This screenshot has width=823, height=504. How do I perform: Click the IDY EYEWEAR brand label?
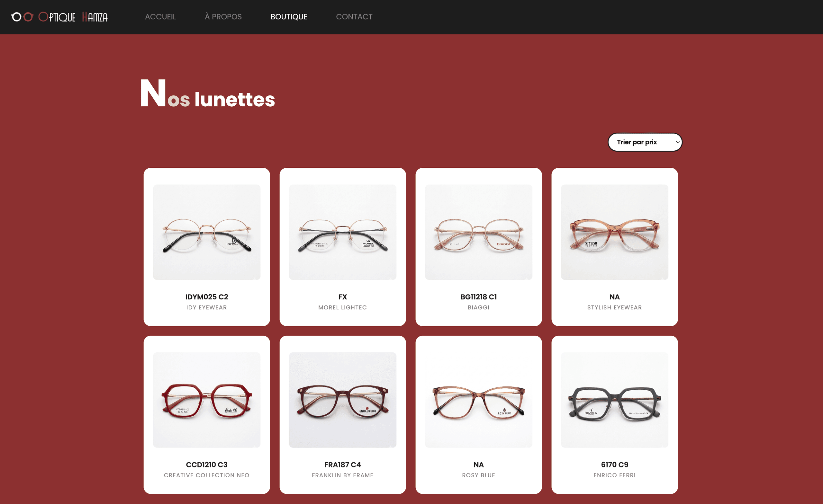(x=206, y=307)
